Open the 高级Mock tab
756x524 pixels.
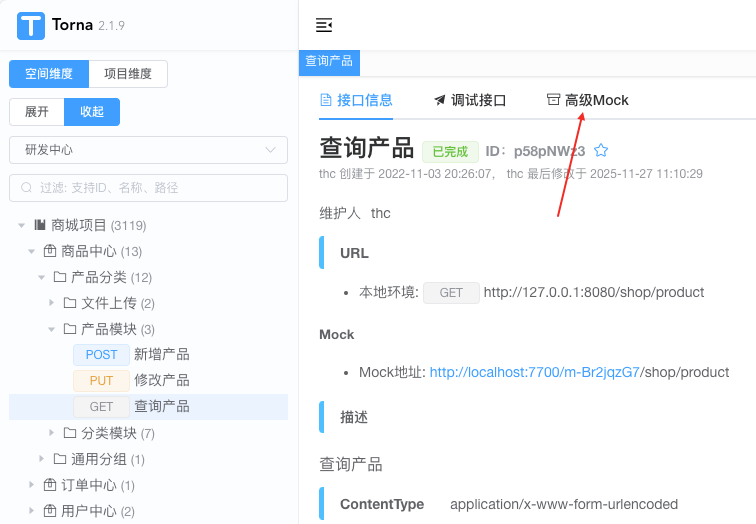click(588, 100)
